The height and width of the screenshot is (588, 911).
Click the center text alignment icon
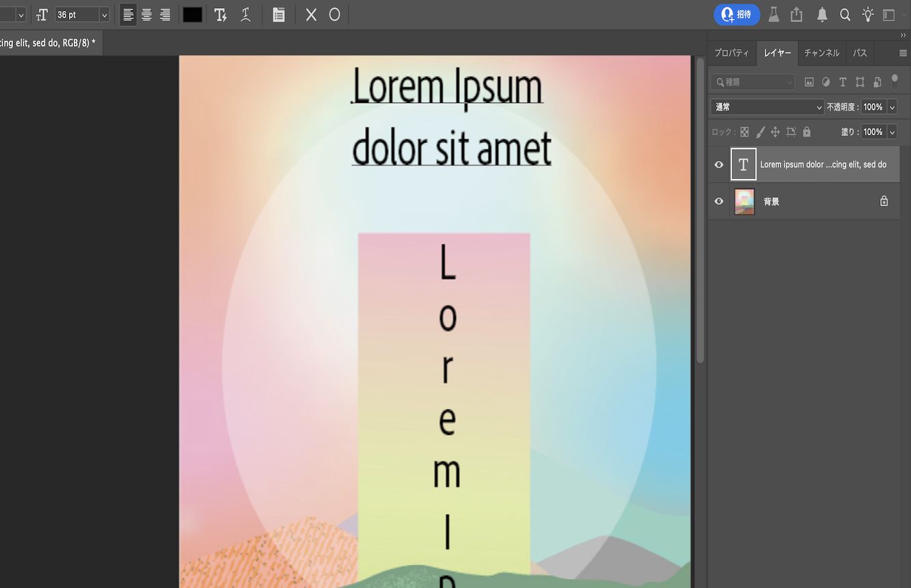pos(146,14)
